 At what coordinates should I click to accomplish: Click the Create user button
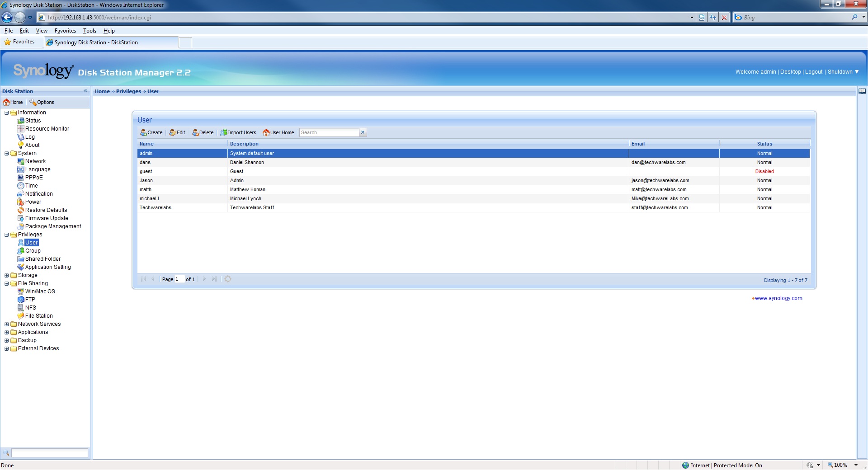click(x=151, y=132)
